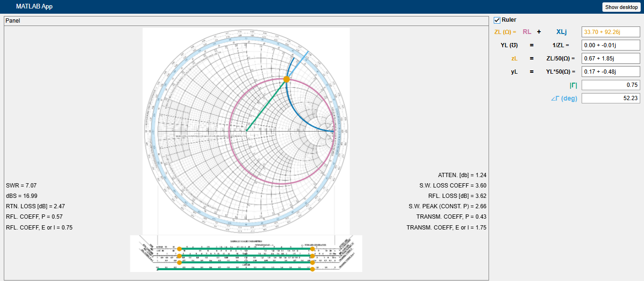Select the orange marker on the return loss scale
Image resolution: width=644 pixels, height=281 pixels.
click(x=180, y=255)
